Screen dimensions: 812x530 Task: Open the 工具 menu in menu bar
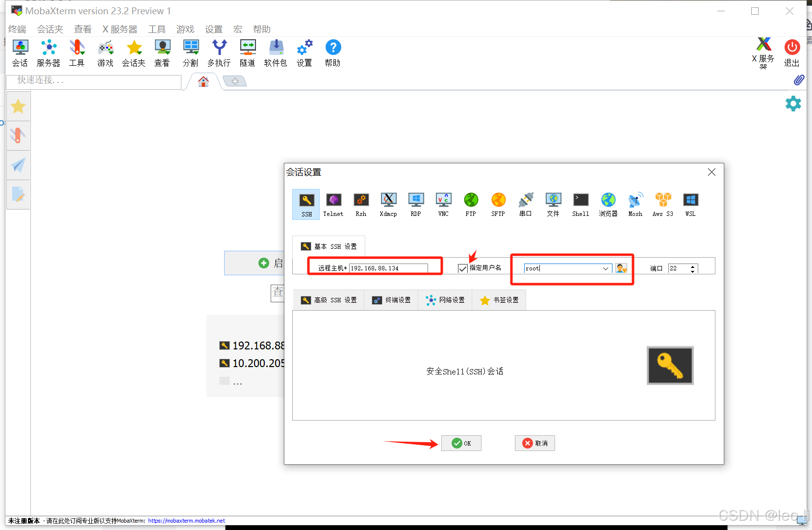tap(157, 29)
